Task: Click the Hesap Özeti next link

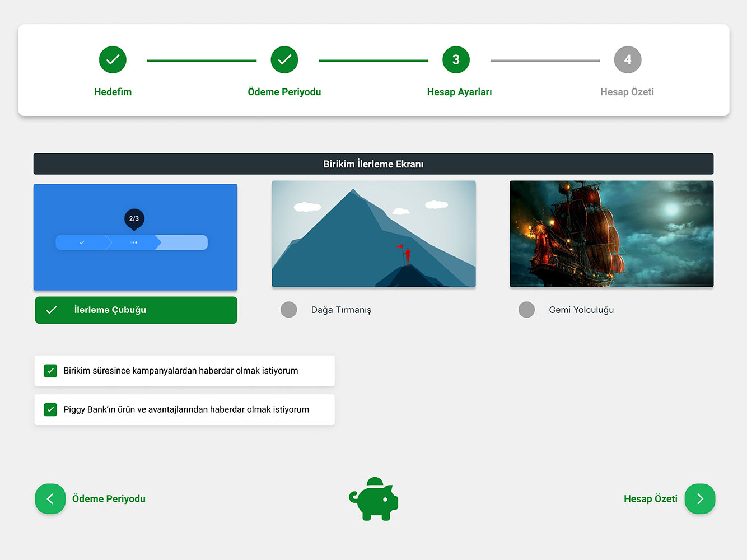Action: (650, 499)
